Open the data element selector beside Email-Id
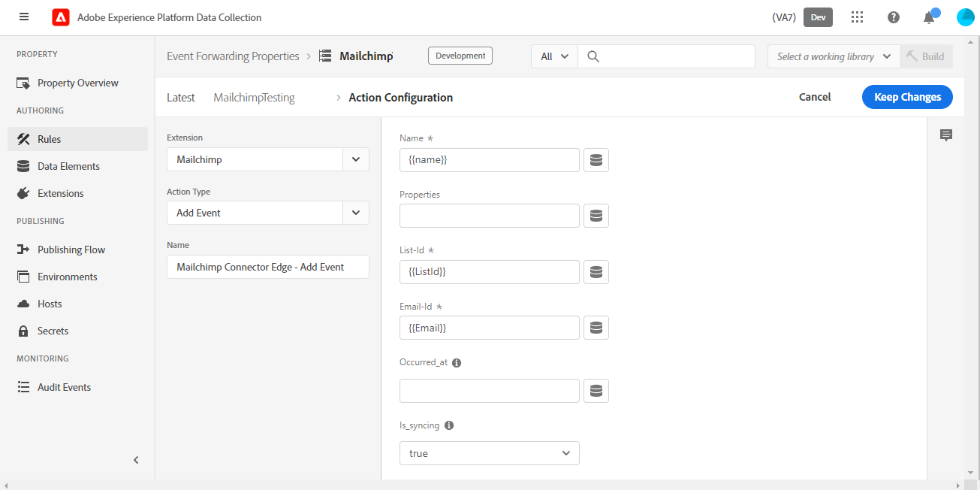 pos(596,327)
